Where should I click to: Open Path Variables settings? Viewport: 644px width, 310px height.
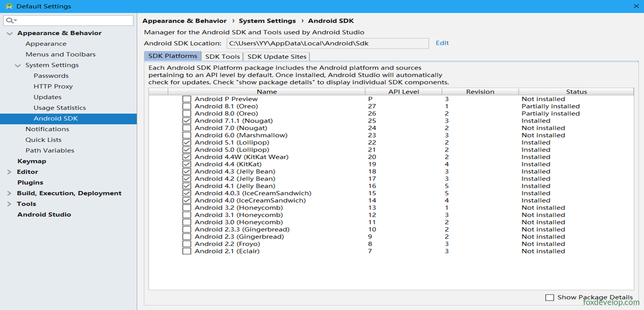(x=50, y=150)
